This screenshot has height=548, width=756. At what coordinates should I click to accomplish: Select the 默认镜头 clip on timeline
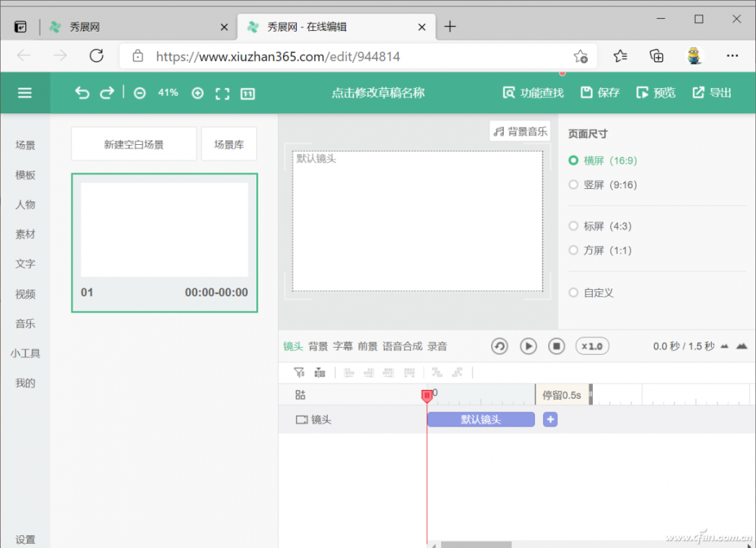(481, 419)
